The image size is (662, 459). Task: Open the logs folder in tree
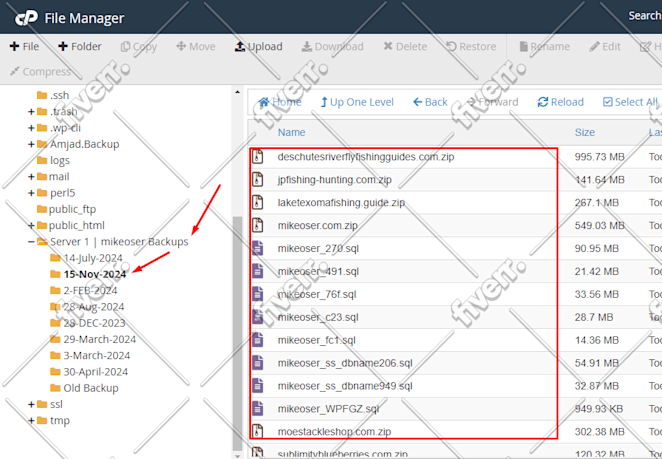click(x=54, y=160)
